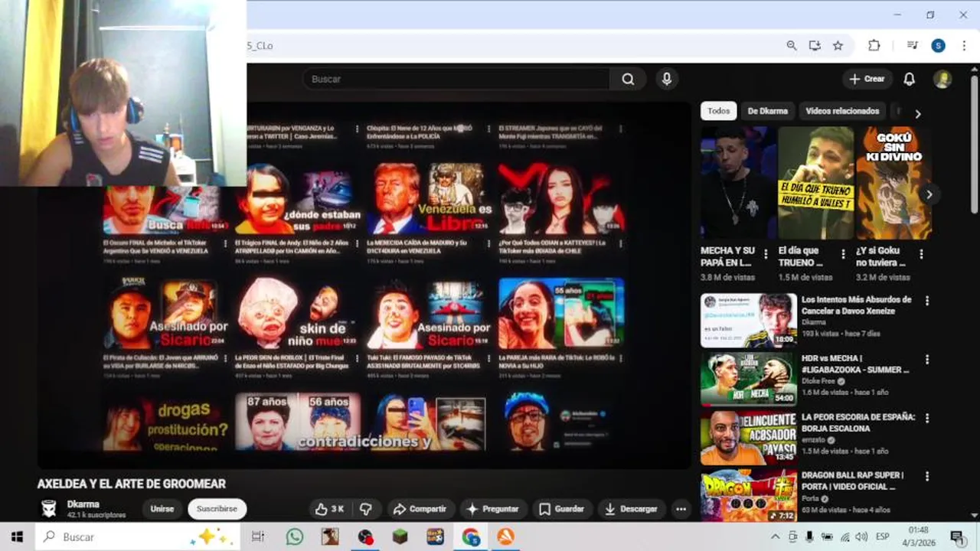
Task: Open more actions ellipsis below video
Action: [x=681, y=509]
